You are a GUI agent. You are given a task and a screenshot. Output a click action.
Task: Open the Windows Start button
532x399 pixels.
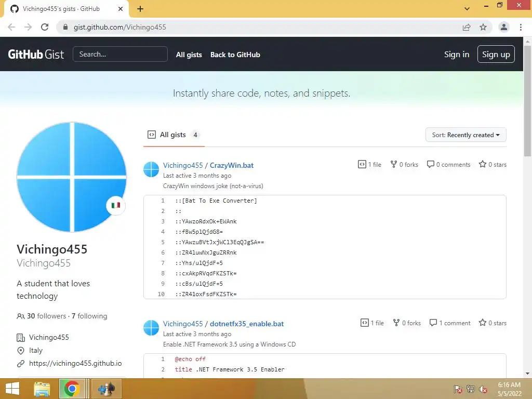coord(12,389)
